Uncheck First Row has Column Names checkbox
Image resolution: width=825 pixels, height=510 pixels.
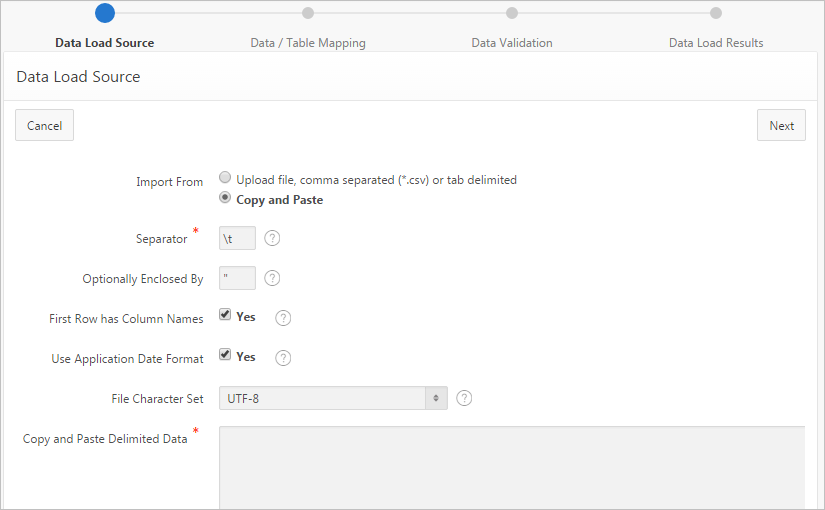pos(226,315)
